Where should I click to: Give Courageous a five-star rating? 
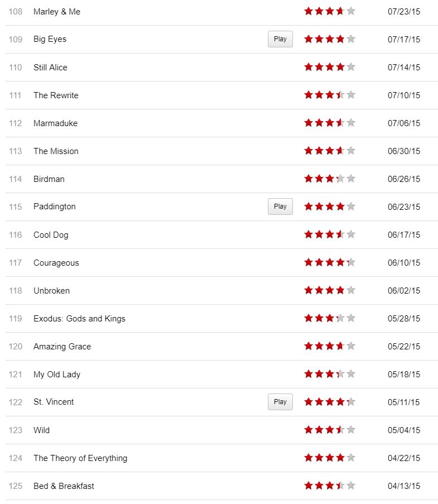pos(350,262)
